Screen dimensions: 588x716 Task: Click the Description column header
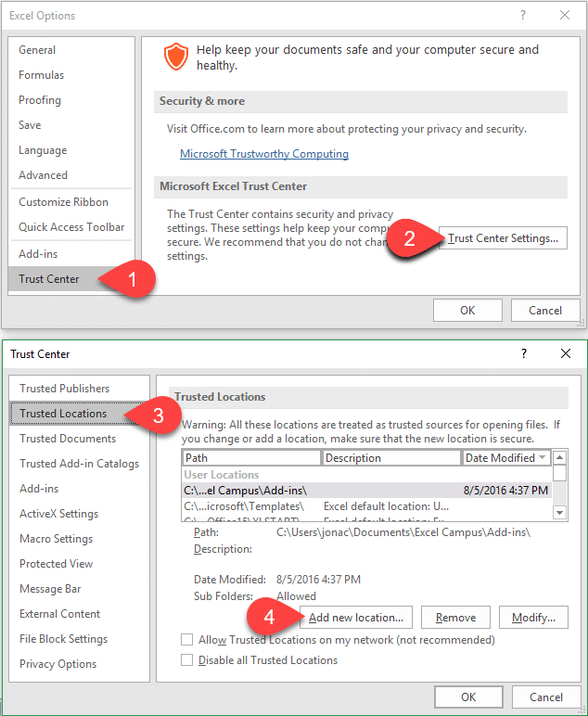pyautogui.click(x=390, y=457)
